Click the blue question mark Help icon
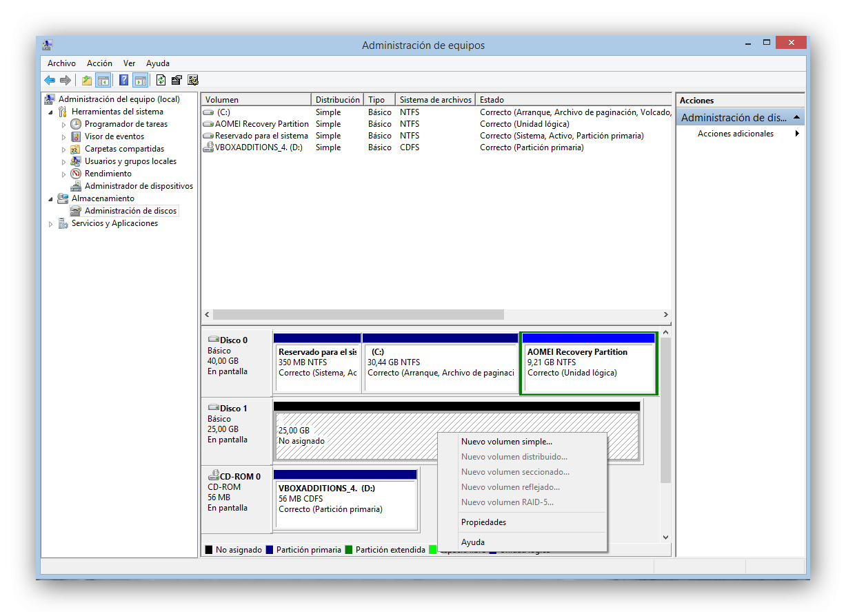 (124, 80)
